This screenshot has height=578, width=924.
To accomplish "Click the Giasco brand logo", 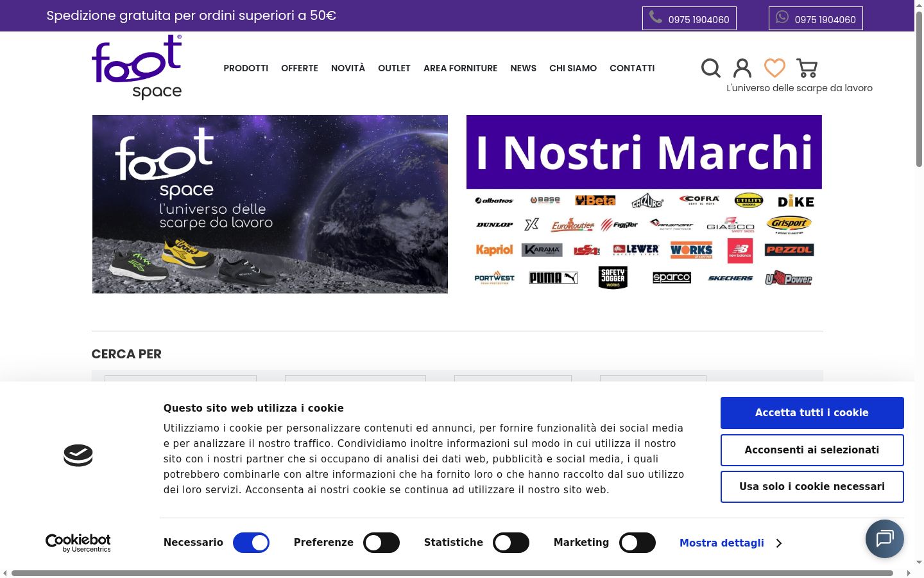I will click(730, 225).
